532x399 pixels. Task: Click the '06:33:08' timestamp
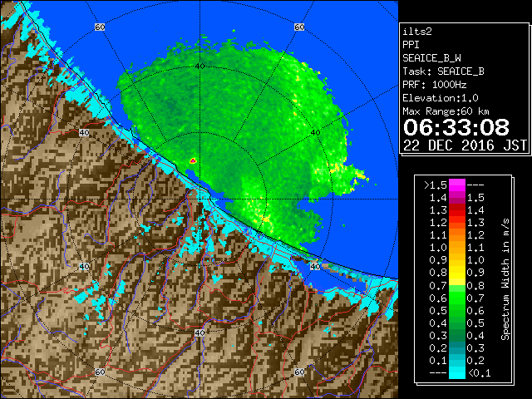pos(456,127)
